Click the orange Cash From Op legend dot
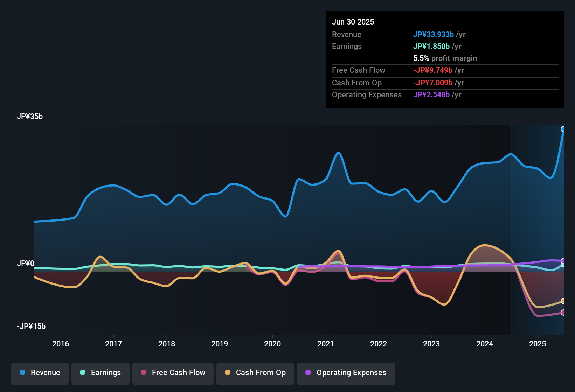The height and width of the screenshot is (392, 575). (x=228, y=373)
